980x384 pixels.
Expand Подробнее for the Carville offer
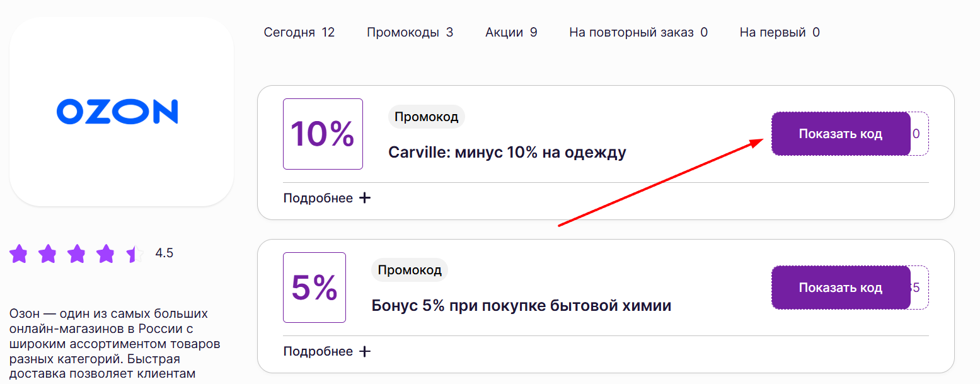[x=318, y=197]
